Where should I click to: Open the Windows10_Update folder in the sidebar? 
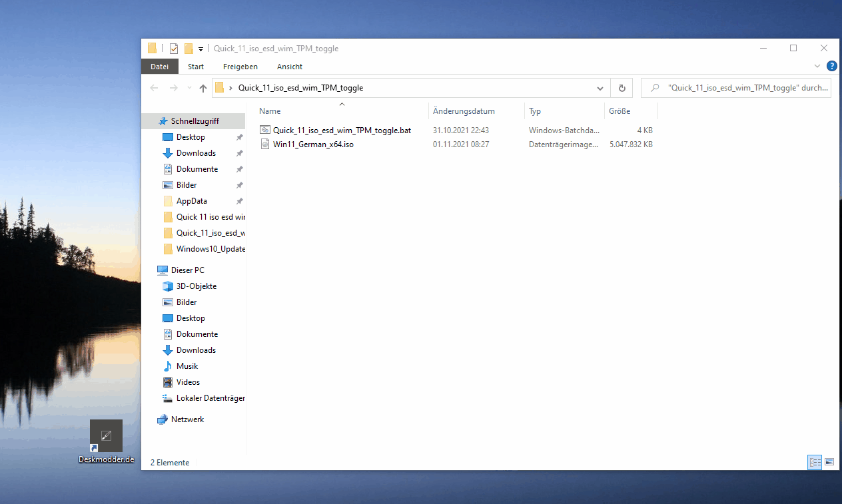click(x=210, y=249)
